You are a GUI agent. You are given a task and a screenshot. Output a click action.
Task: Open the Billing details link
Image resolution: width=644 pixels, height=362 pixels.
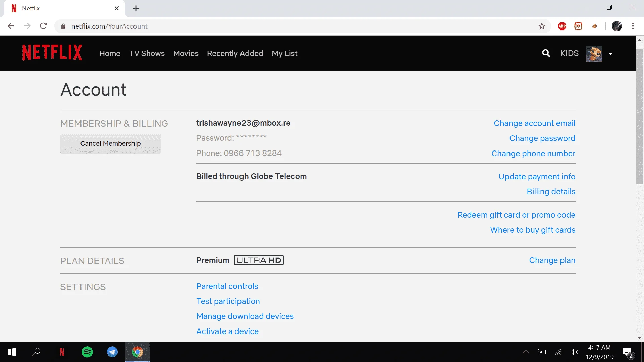click(551, 192)
